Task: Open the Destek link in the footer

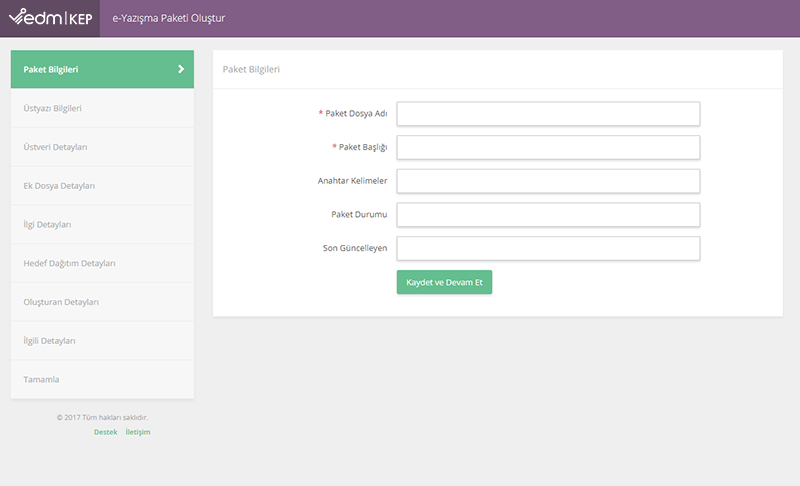Action: pyautogui.click(x=105, y=432)
